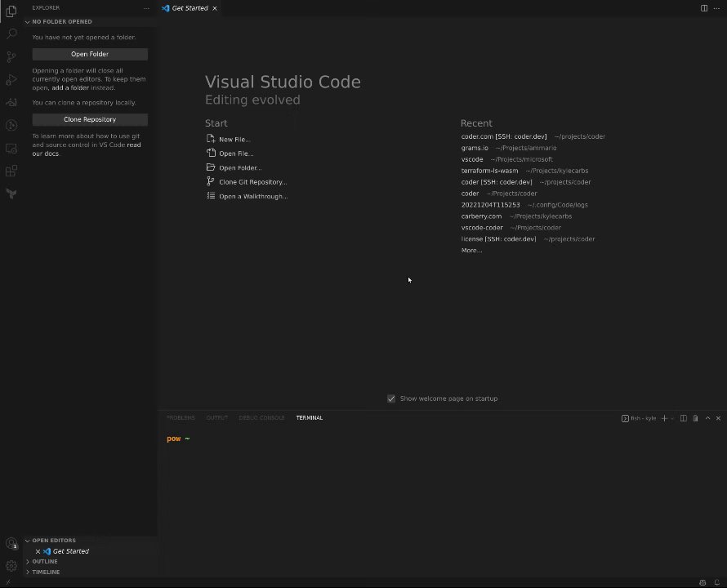
Task: Open the Explorer view in activity bar
Action: (x=11, y=11)
